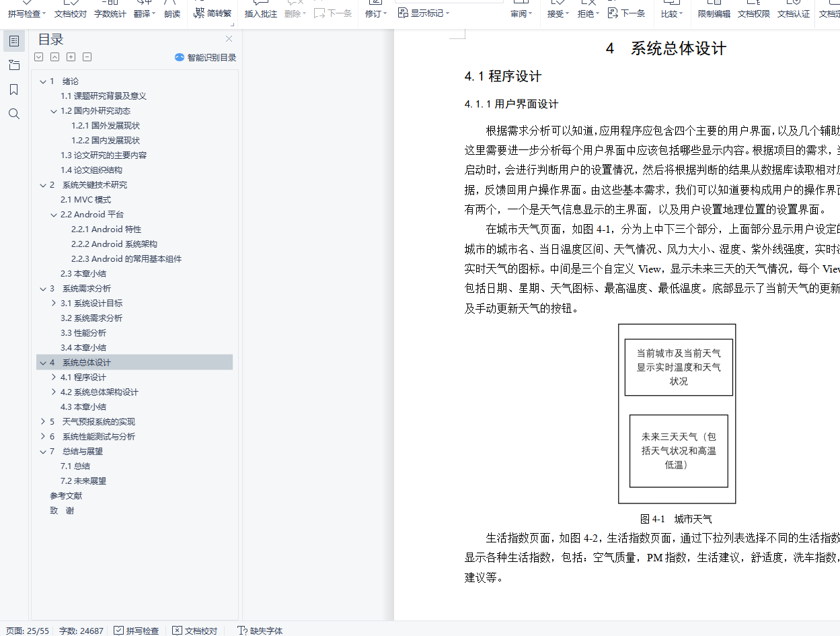Image resolution: width=840 pixels, height=636 pixels.
Task: Click page indicator '页面: 25/55' in status bar
Action: click(28, 631)
